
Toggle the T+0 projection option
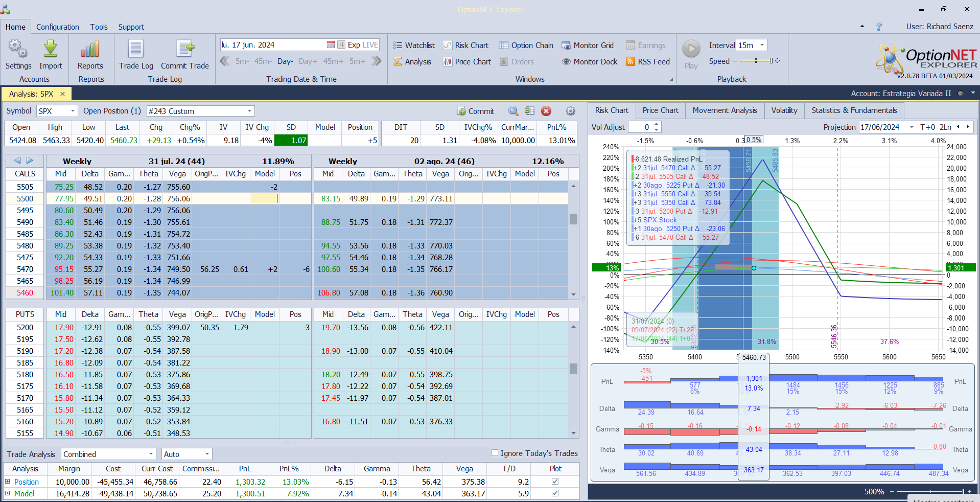pos(928,127)
